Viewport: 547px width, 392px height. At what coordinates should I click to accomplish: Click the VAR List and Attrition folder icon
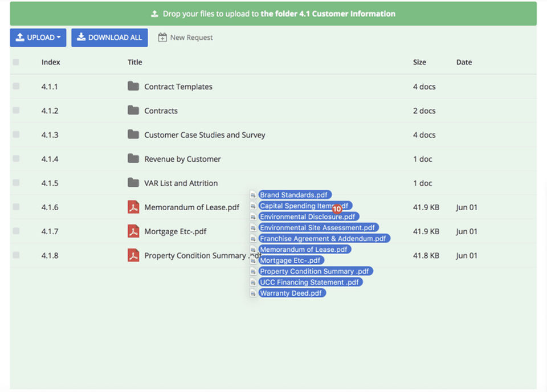pos(133,183)
